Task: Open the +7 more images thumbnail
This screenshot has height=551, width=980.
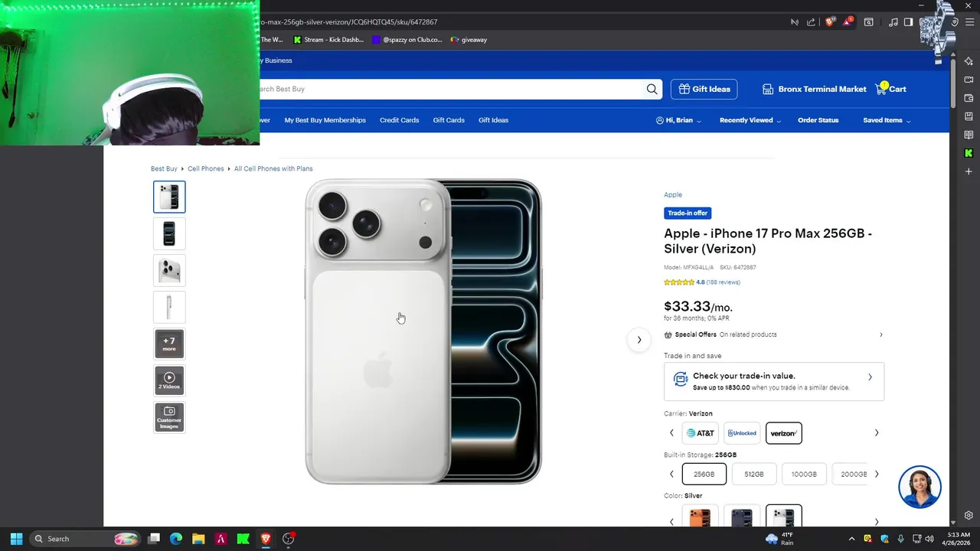Action: point(169,344)
